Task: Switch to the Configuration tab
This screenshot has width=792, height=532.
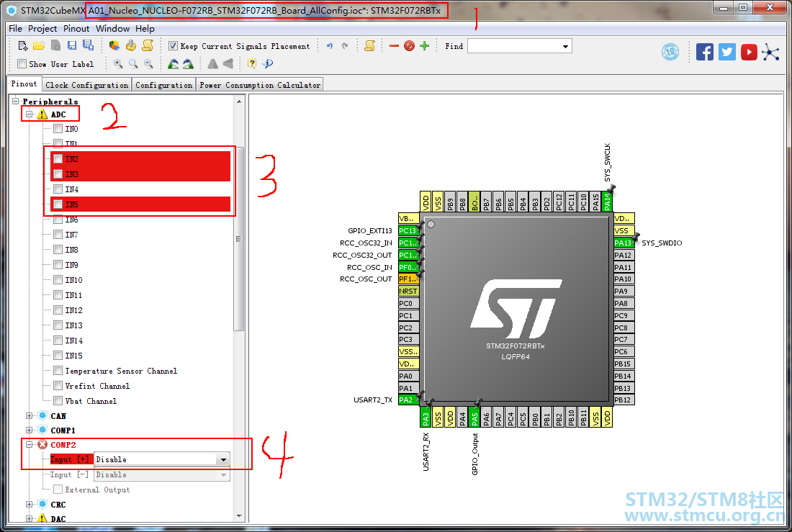Action: pos(163,85)
